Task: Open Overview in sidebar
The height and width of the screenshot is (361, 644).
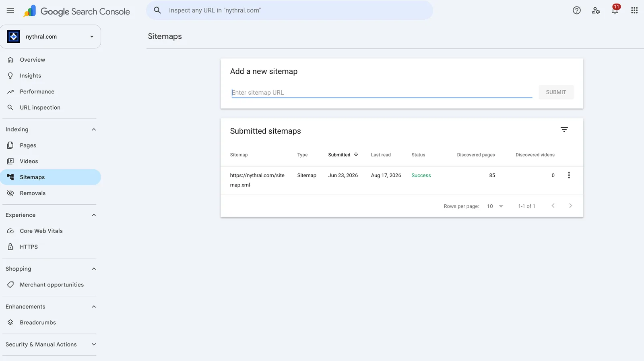Action: click(x=50, y=60)
